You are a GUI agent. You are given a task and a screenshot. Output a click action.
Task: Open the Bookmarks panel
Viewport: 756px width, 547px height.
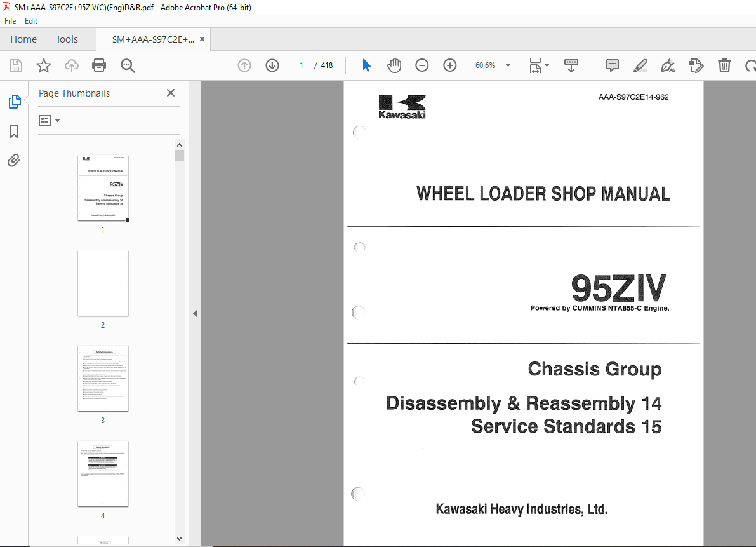pos(14,132)
